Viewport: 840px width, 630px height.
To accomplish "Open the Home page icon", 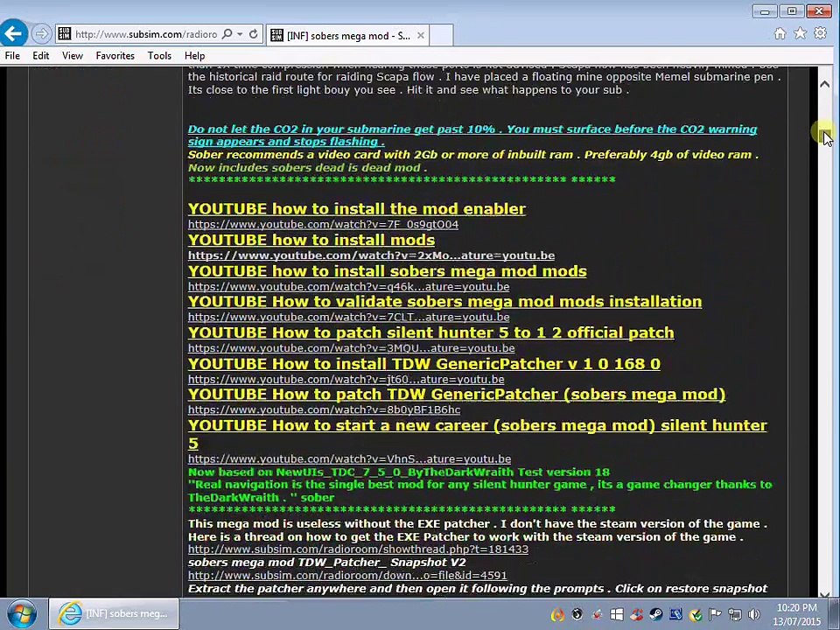I will pyautogui.click(x=780, y=34).
